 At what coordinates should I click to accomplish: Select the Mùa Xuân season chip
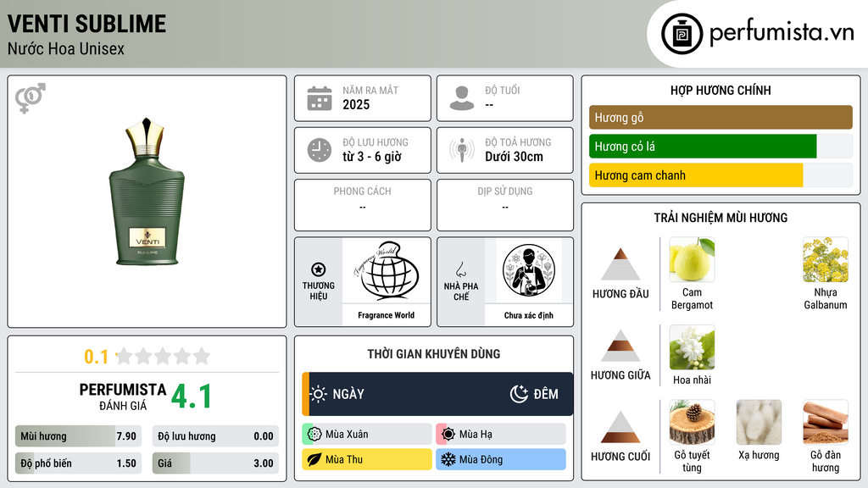click(366, 435)
